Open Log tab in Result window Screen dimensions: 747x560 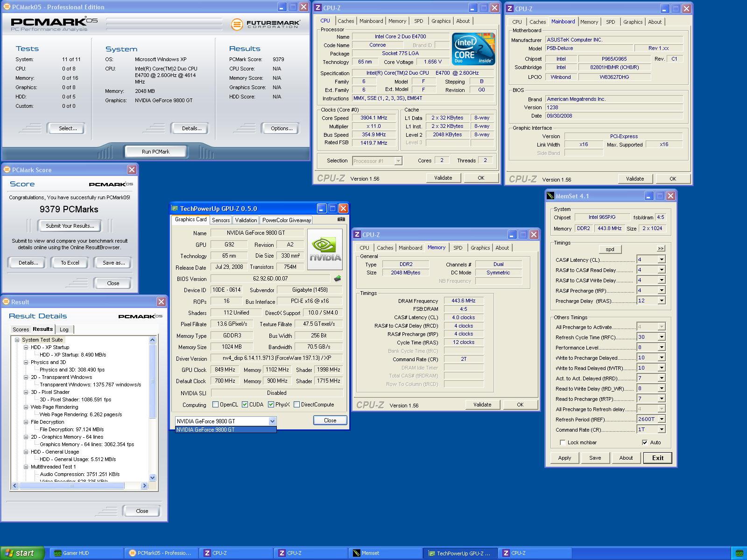(64, 329)
